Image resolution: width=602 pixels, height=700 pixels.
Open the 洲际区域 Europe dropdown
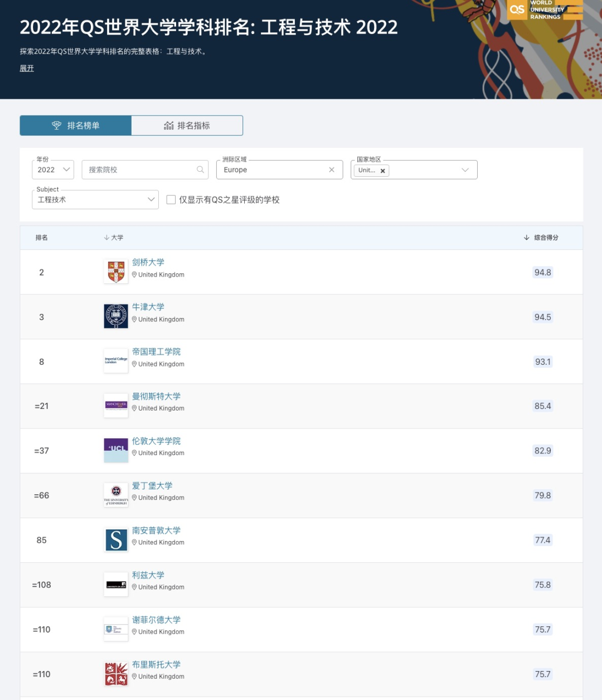point(279,170)
